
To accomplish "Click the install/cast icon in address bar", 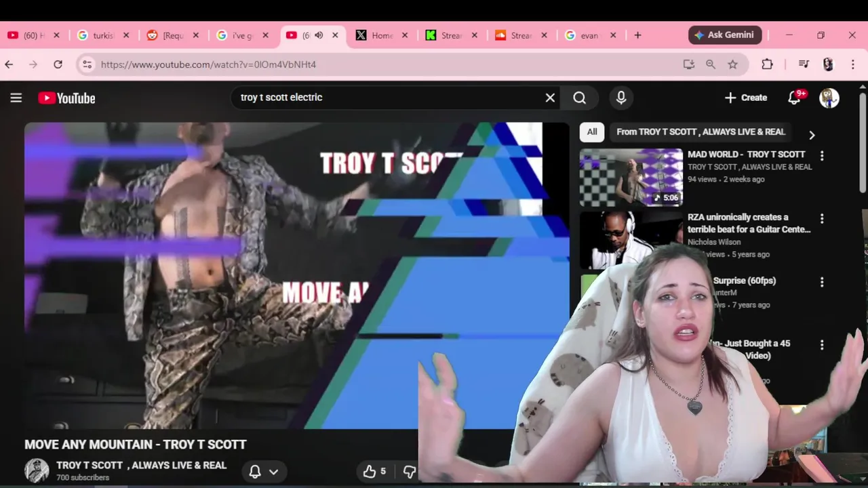I will pyautogui.click(x=688, y=64).
